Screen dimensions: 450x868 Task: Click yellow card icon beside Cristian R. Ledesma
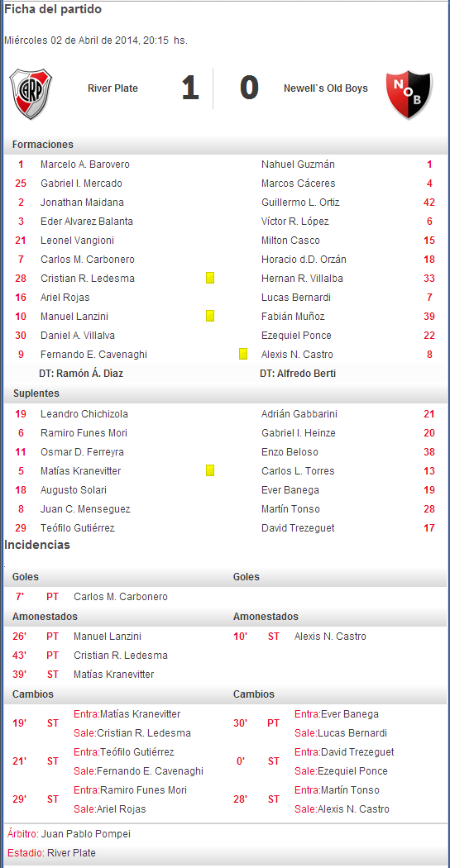point(210,278)
